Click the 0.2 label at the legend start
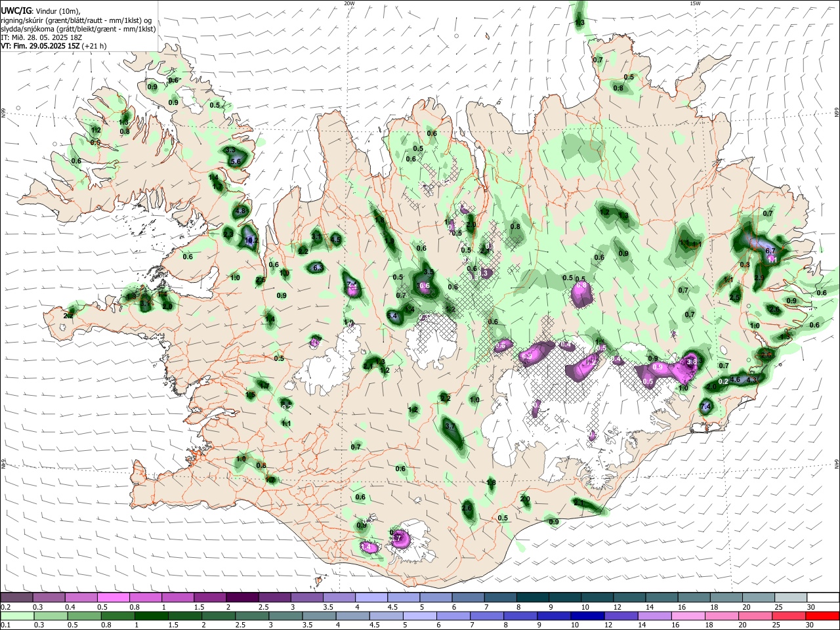 pyautogui.click(x=5, y=607)
